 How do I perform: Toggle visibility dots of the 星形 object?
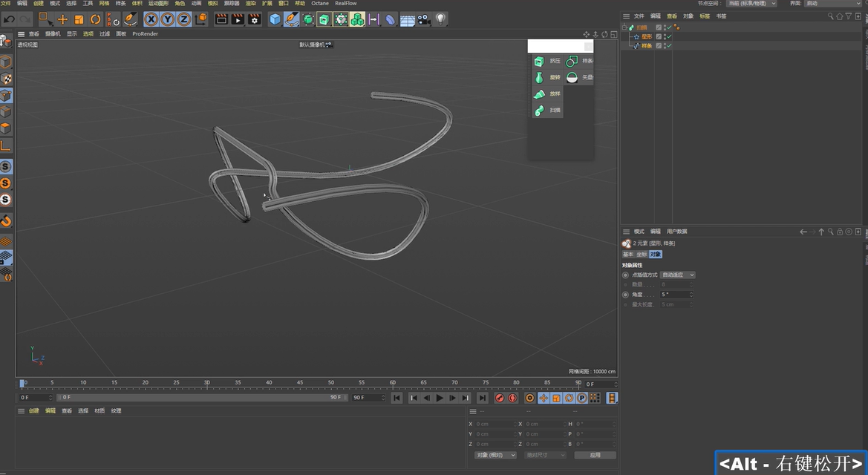click(x=665, y=36)
